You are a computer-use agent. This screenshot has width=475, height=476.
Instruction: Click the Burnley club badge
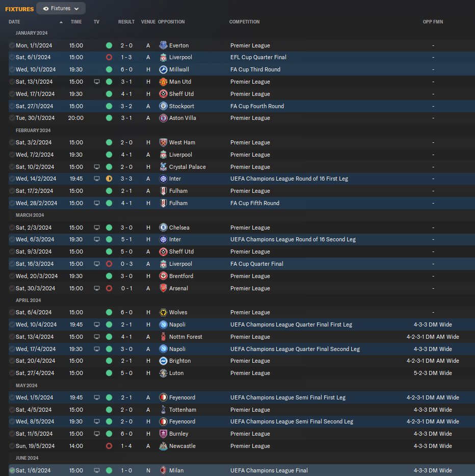163,434
